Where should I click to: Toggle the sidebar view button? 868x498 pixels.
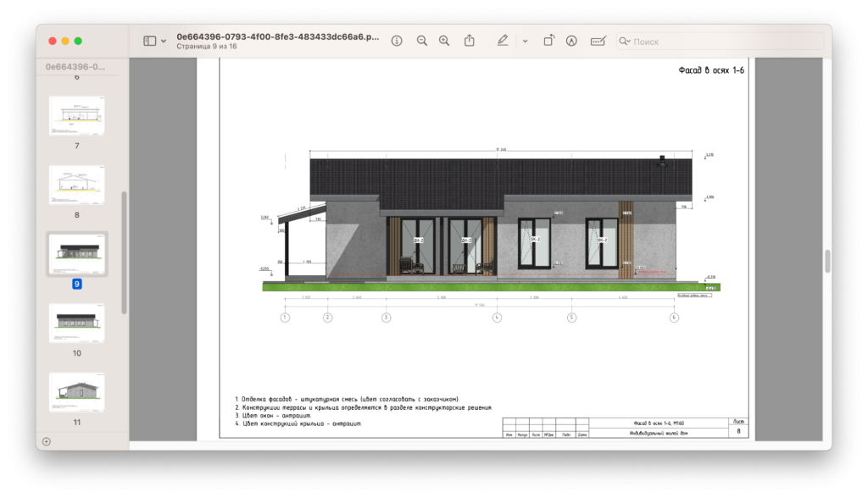(x=149, y=41)
